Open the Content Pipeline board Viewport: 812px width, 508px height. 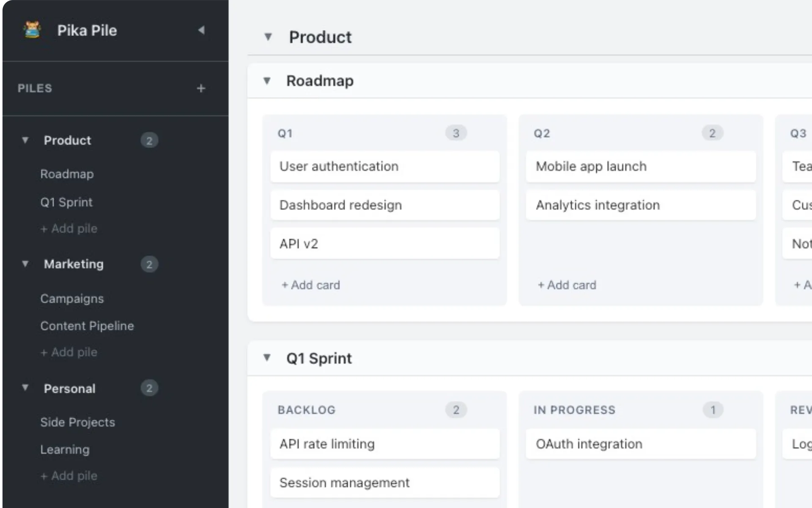tap(87, 326)
